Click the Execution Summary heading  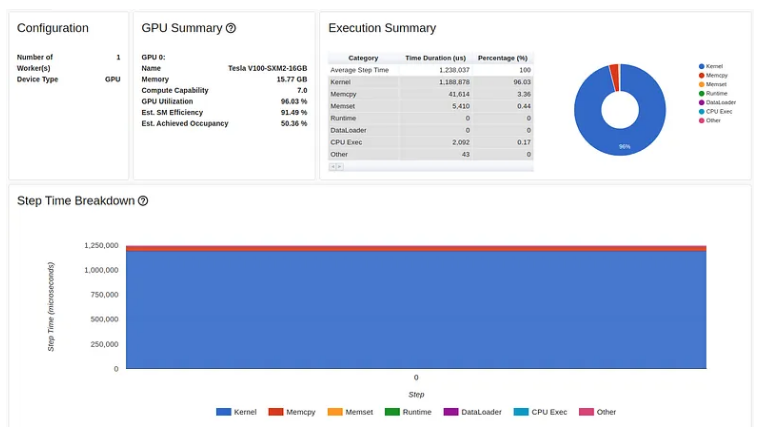tap(382, 28)
